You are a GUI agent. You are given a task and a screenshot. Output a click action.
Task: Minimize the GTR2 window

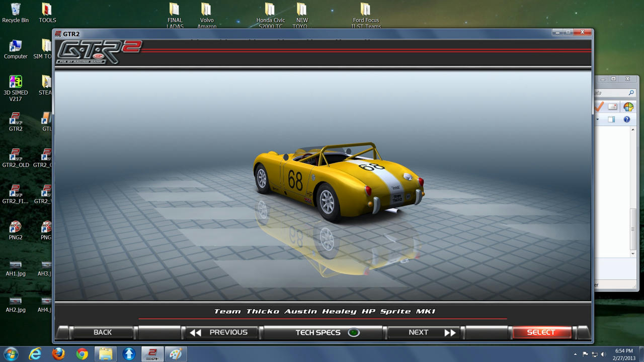(557, 32)
